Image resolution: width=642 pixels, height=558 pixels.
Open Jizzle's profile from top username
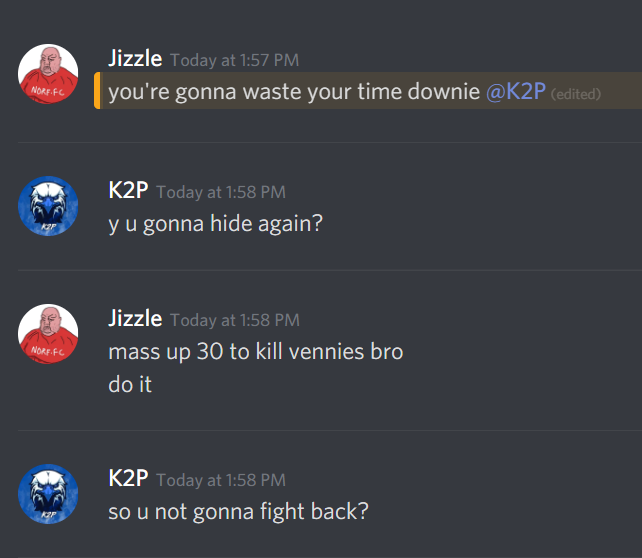(135, 59)
